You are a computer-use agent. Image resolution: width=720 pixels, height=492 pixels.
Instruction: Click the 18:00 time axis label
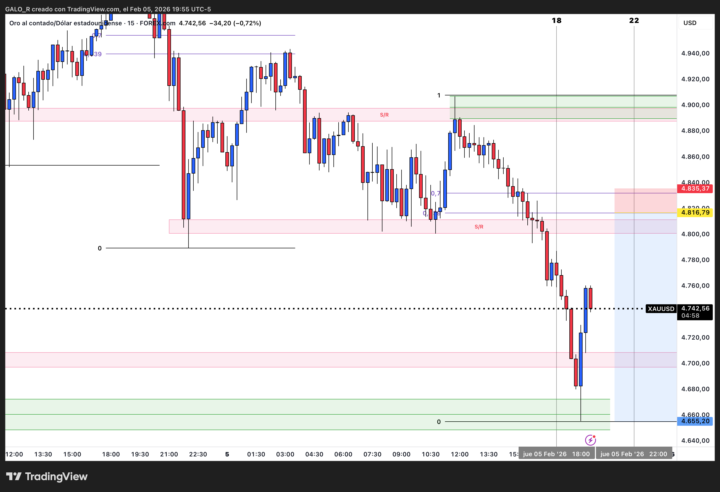(x=111, y=454)
